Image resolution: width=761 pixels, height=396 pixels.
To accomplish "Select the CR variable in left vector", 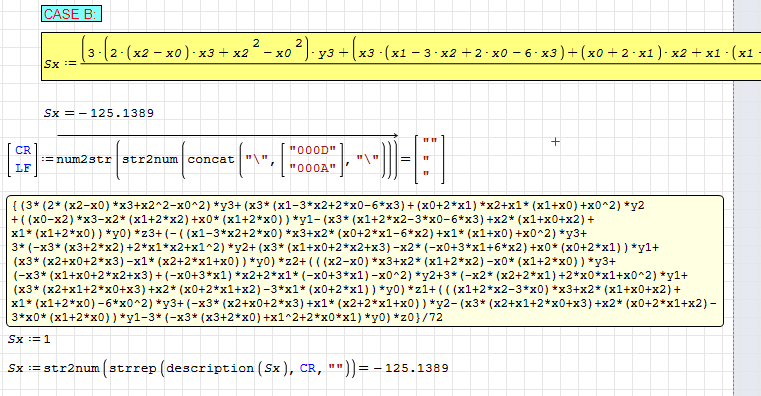I will point(23,150).
